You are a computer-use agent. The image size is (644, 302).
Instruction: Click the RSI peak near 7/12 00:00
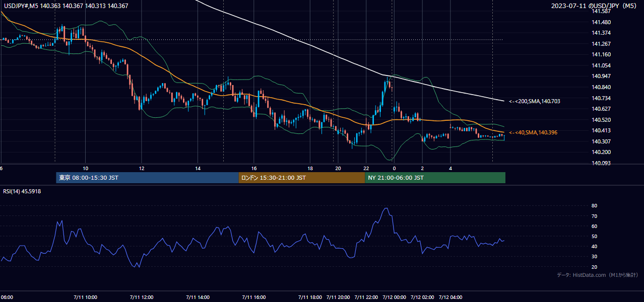click(x=386, y=208)
